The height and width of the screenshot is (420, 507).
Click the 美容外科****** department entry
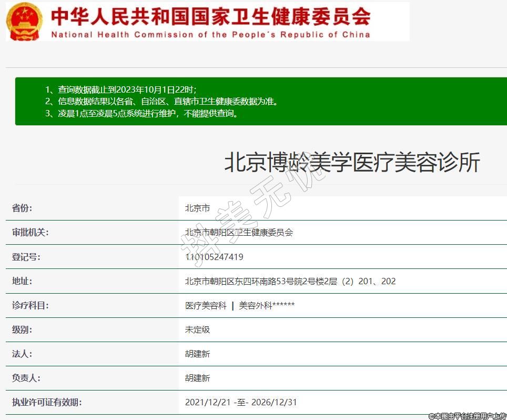pos(267,305)
